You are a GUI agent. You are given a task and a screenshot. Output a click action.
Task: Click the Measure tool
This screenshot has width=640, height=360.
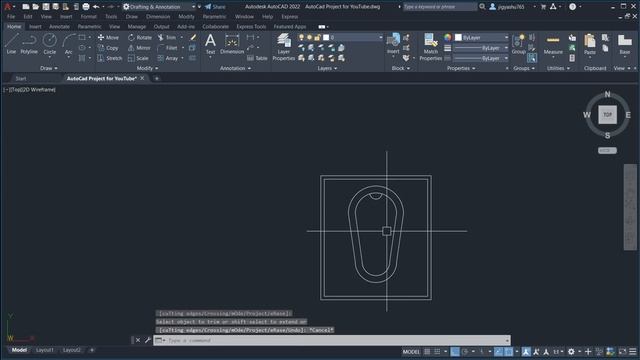[x=553, y=44]
